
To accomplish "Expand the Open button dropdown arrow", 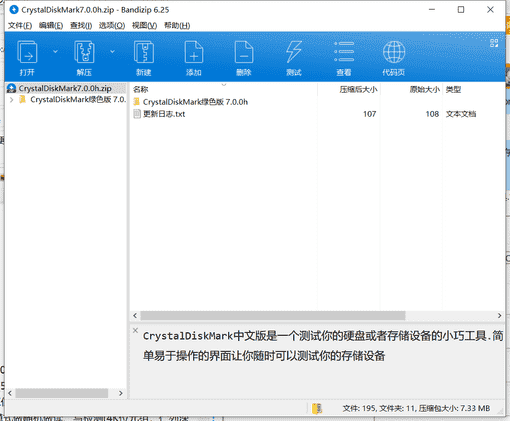I will point(55,51).
